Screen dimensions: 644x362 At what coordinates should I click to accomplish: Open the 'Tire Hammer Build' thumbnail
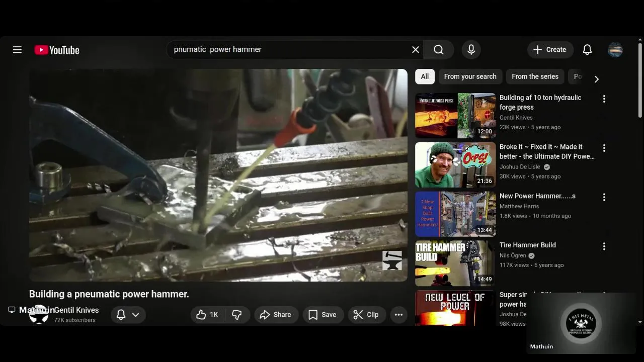point(455,263)
